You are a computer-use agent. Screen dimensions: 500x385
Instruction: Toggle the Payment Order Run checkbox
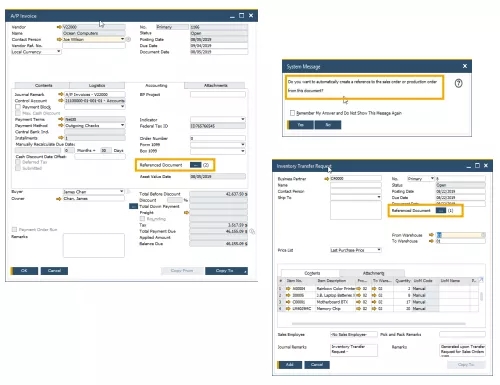pyautogui.click(x=14, y=229)
